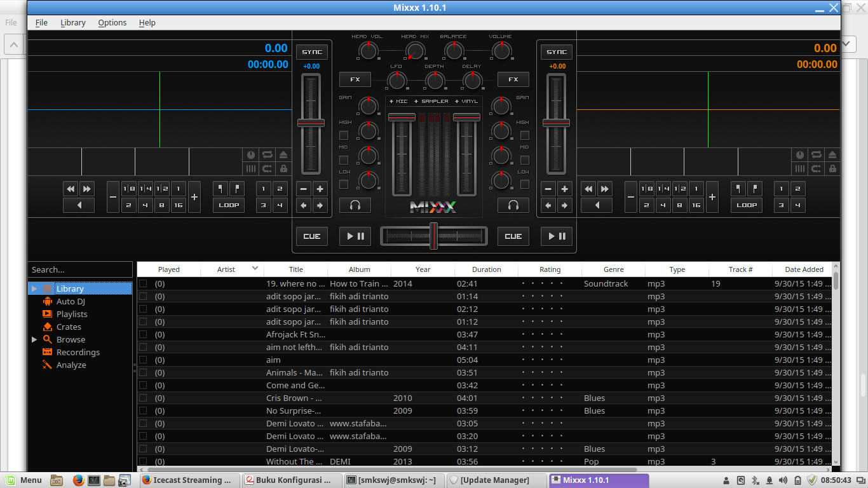
Task: Expand the Browse tree node arrow
Action: click(x=34, y=339)
